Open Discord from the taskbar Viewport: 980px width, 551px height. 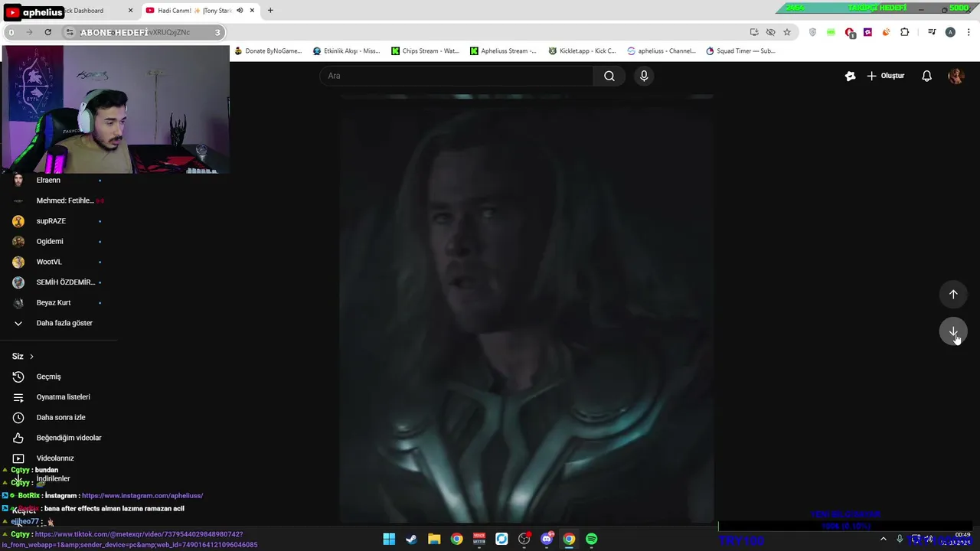point(547,539)
